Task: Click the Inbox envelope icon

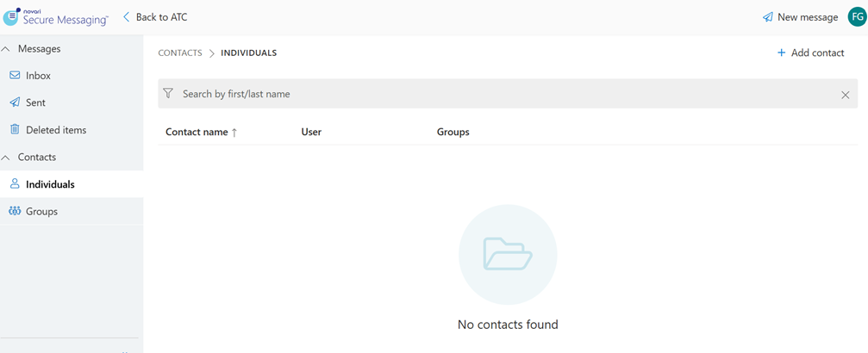Action: tap(15, 75)
